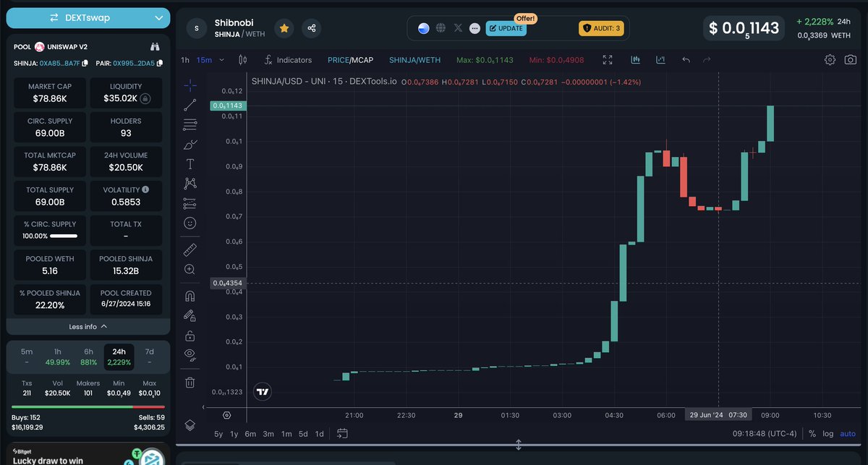
Task: Open more social links ellipsis
Action: (475, 28)
